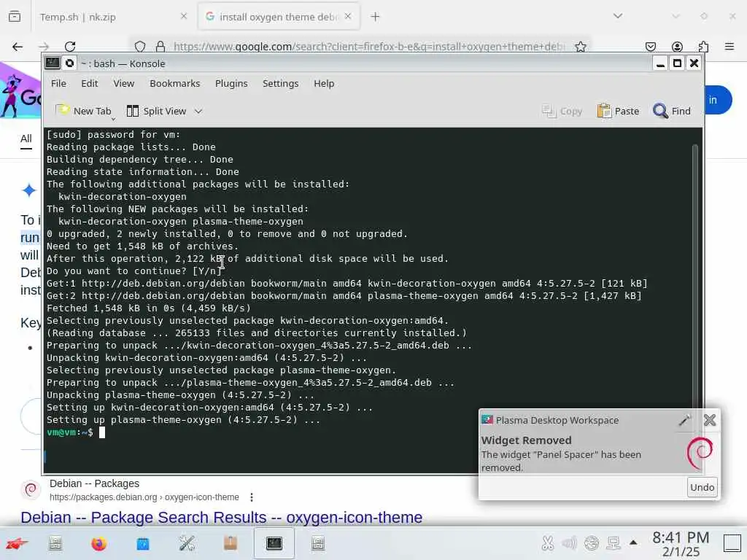
Task: Click the Konsole window menu icon
Action: point(53,63)
